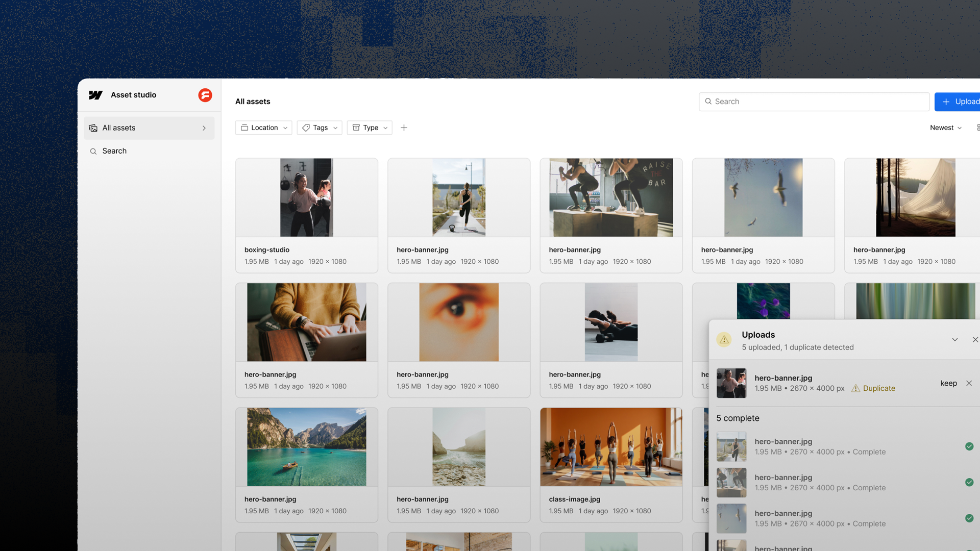Click 5 uploaded, 1 duplicate detected text

point(797,347)
